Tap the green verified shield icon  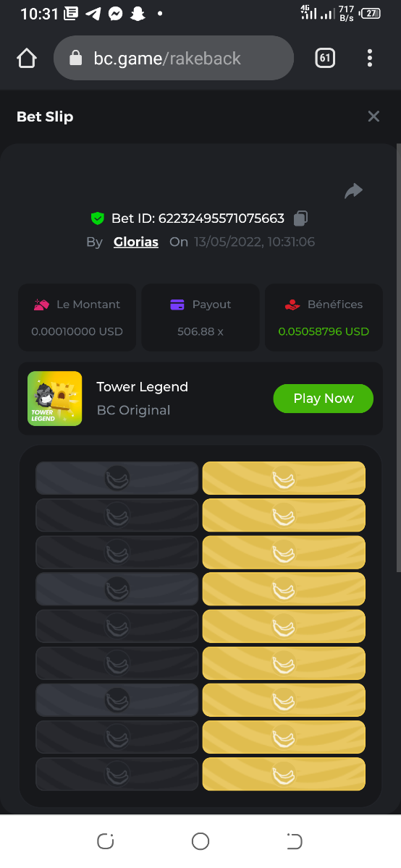[97, 218]
